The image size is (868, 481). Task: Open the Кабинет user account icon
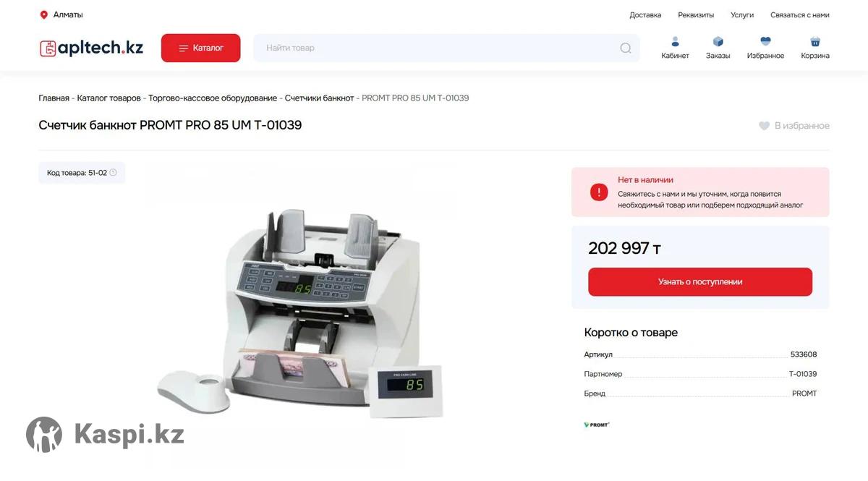tap(675, 41)
